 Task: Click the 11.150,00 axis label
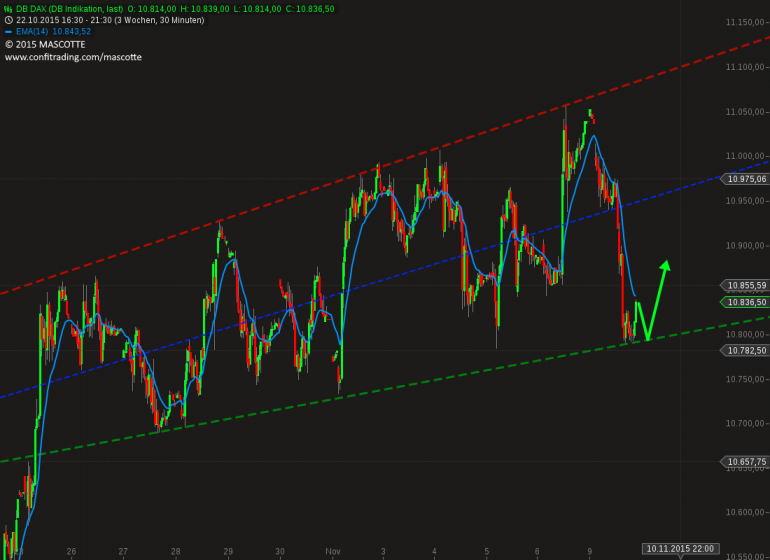745,22
